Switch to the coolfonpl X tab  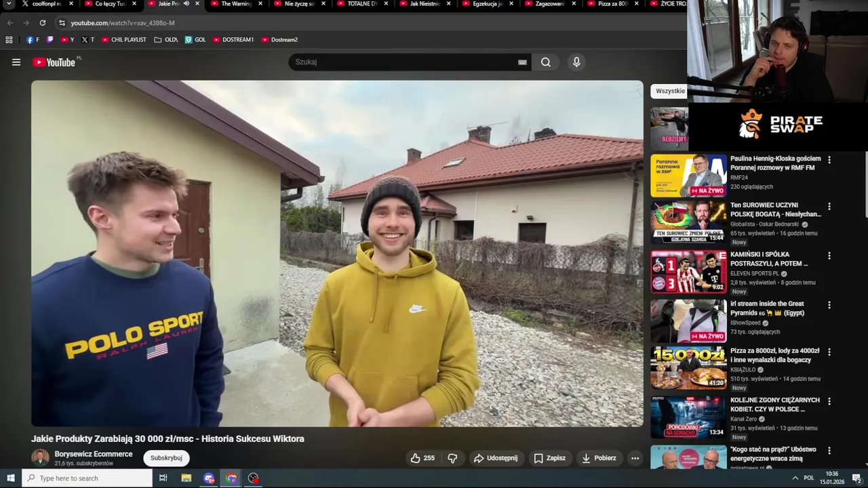click(47, 4)
